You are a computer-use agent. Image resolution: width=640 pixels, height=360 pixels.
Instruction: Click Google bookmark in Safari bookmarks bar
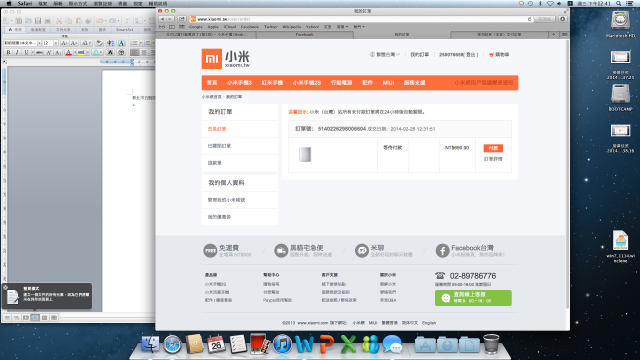click(x=196, y=27)
